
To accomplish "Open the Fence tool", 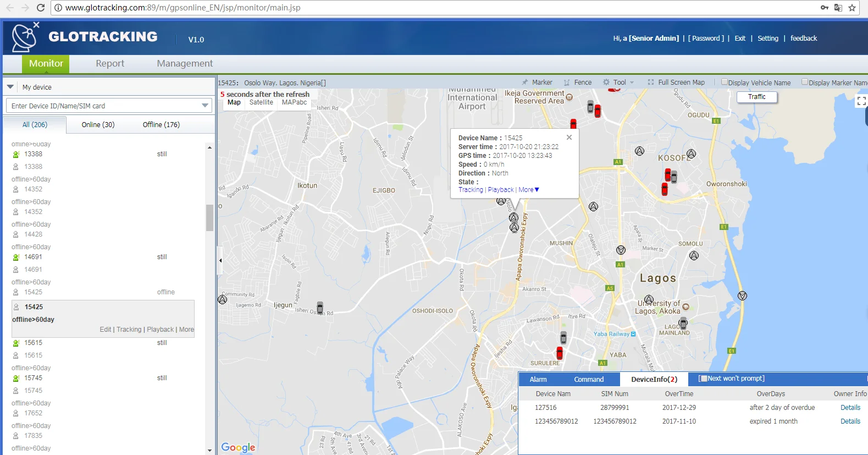I will pos(577,83).
